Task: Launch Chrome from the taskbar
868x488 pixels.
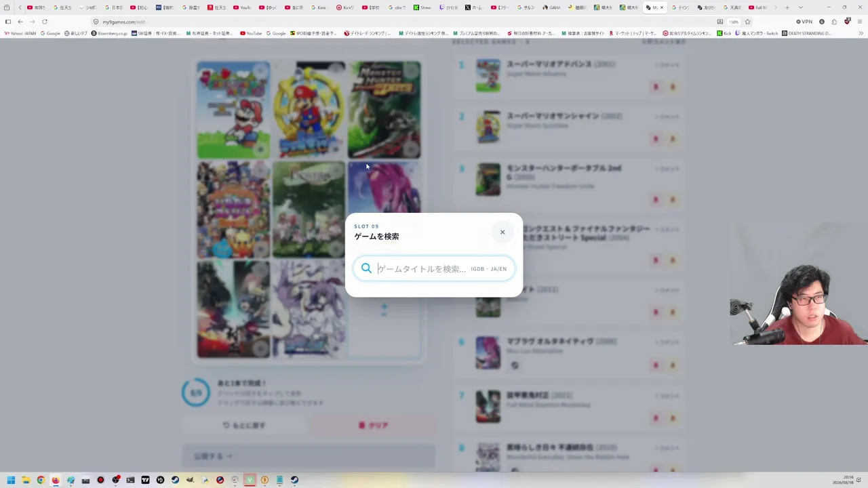Action: [x=41, y=480]
